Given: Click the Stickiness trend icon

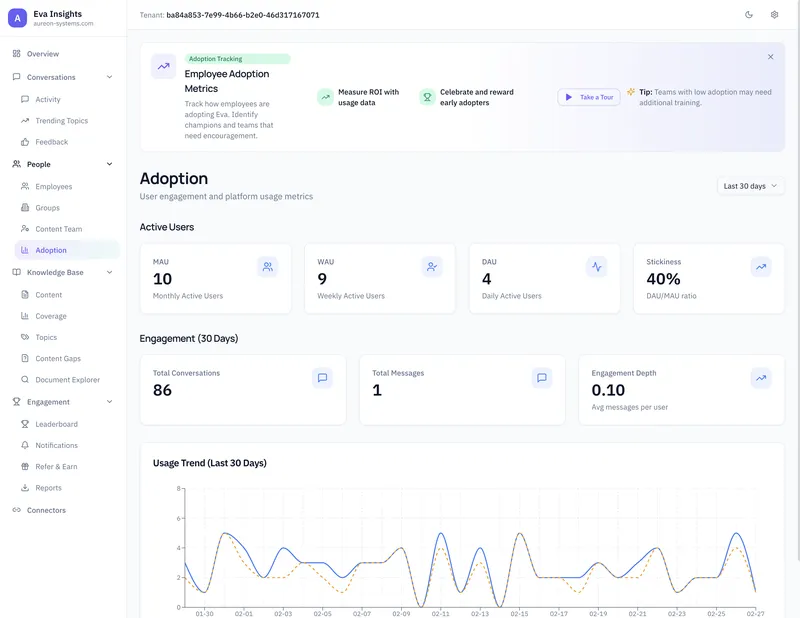Looking at the screenshot, I should click(x=761, y=266).
